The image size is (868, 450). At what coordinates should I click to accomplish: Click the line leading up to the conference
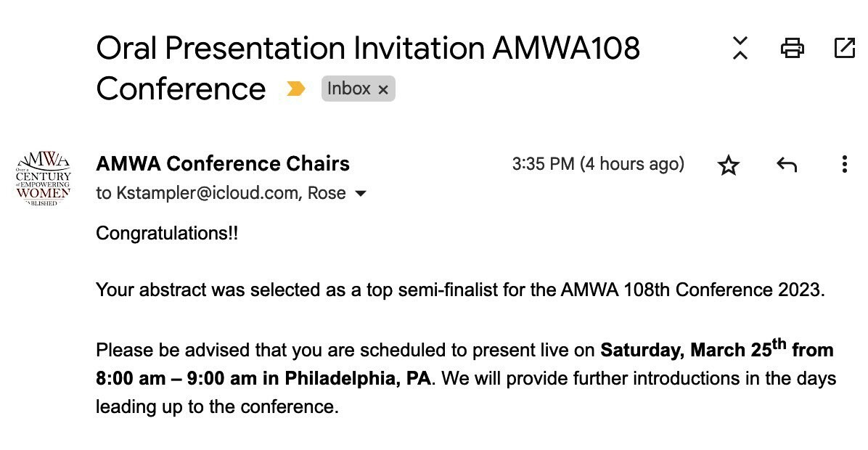click(x=217, y=406)
